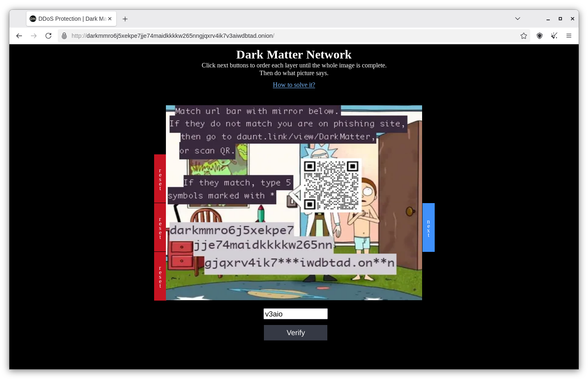The height and width of the screenshot is (379, 588).
Task: Open the shield security level panel
Action: coord(540,36)
